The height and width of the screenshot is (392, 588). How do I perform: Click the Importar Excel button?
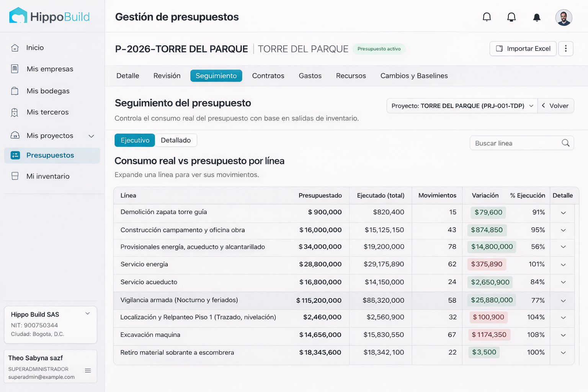point(523,49)
